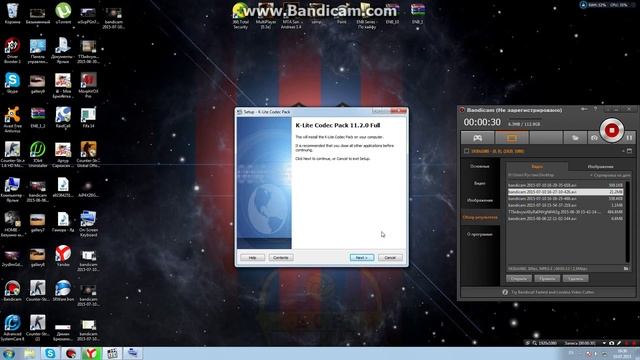Click Bandicam screenshot camera icon
The width and height of the screenshot is (640, 360).
(594, 138)
